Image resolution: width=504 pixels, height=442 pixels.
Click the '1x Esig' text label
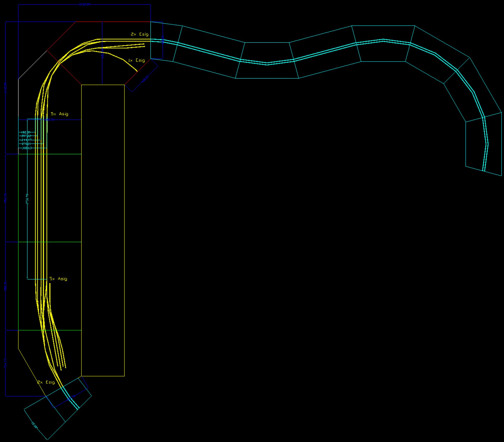[x=136, y=61]
